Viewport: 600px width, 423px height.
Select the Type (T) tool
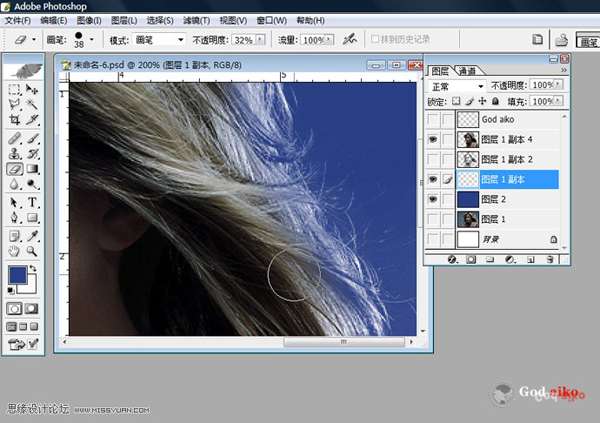click(33, 201)
